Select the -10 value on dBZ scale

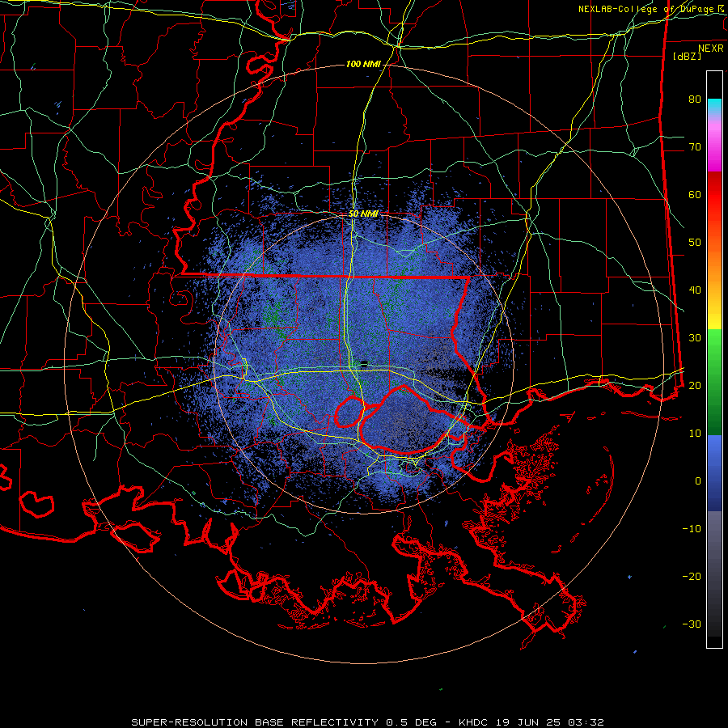point(692,528)
